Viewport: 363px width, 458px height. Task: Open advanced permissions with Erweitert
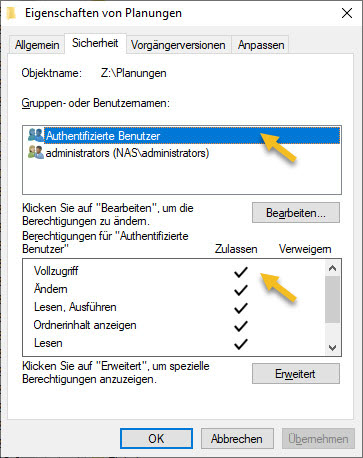click(x=296, y=374)
